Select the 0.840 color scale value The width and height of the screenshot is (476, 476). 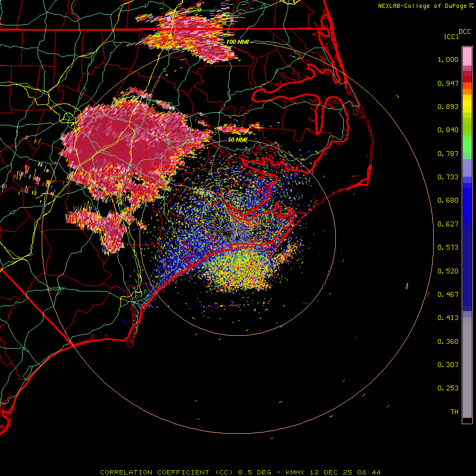448,130
